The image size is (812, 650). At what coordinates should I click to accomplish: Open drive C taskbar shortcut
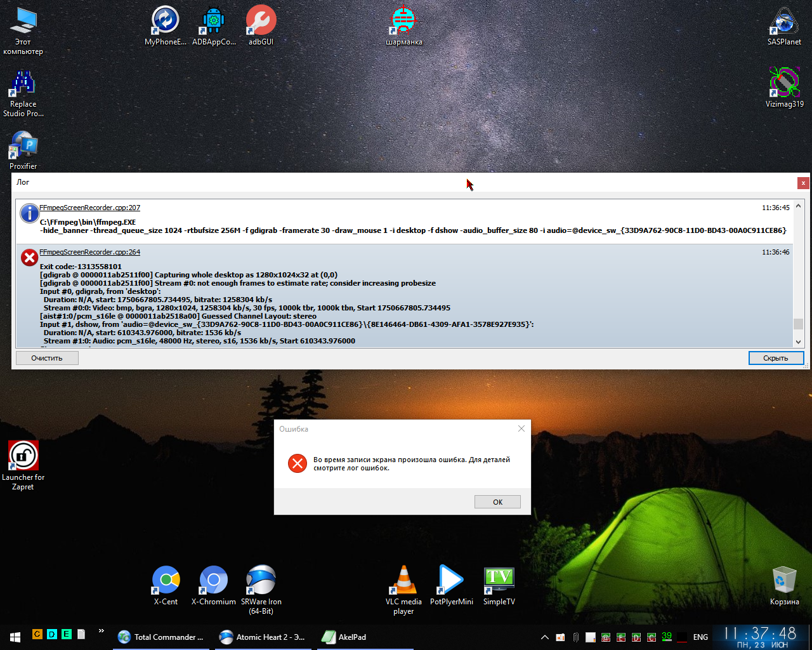click(37, 633)
